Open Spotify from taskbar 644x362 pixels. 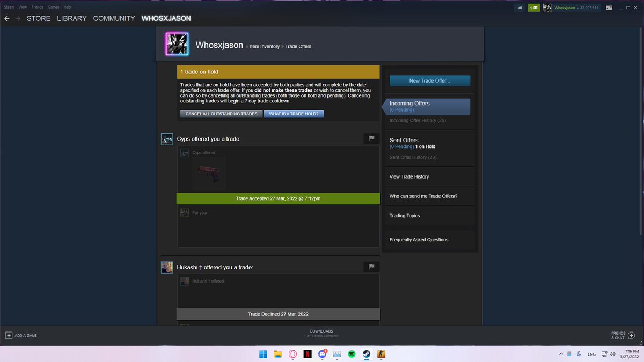pyautogui.click(x=352, y=354)
